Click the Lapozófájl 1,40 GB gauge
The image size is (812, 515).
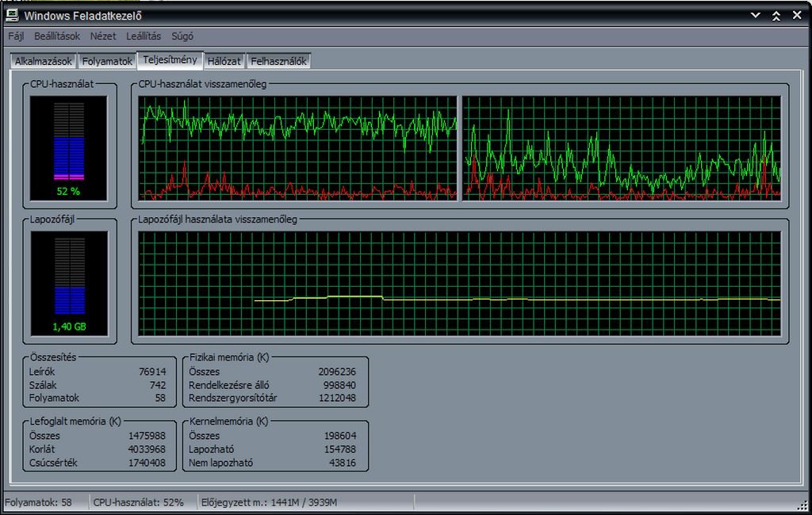[69, 284]
